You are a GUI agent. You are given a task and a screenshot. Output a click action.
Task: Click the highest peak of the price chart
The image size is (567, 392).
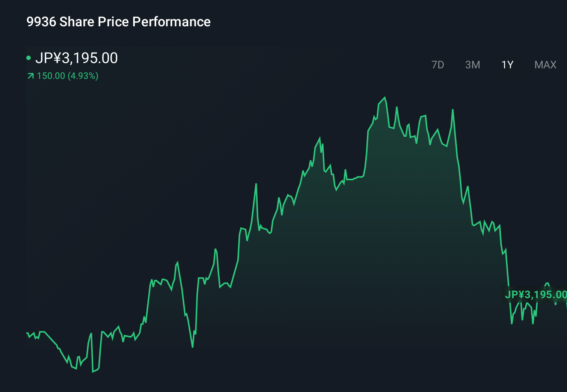384,97
